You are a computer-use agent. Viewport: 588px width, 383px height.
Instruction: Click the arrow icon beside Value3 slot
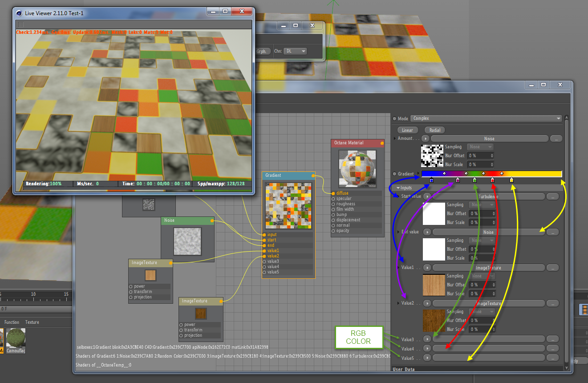pyautogui.click(x=427, y=339)
